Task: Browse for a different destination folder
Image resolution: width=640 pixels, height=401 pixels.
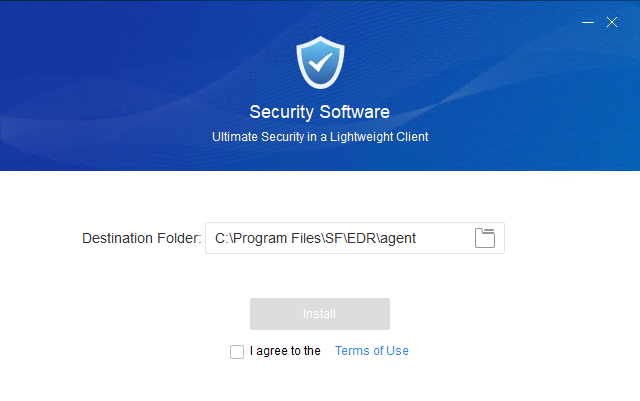Action: pos(485,238)
